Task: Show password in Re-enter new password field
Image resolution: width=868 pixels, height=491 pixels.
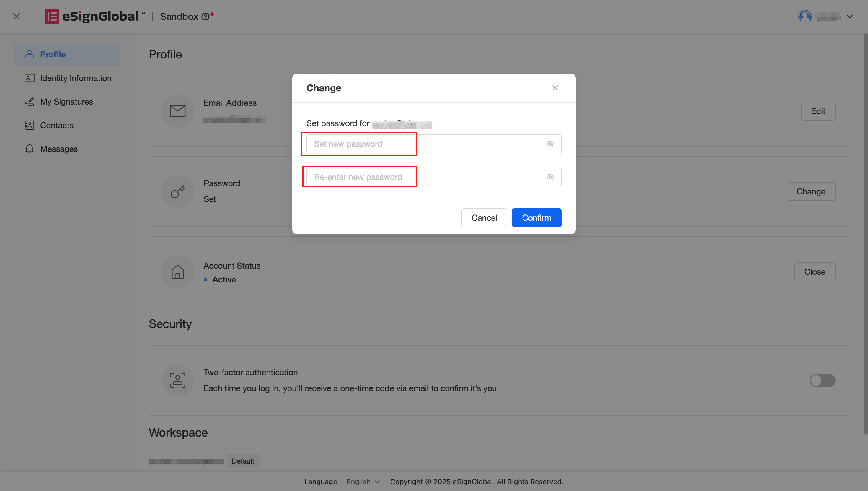Action: click(550, 177)
